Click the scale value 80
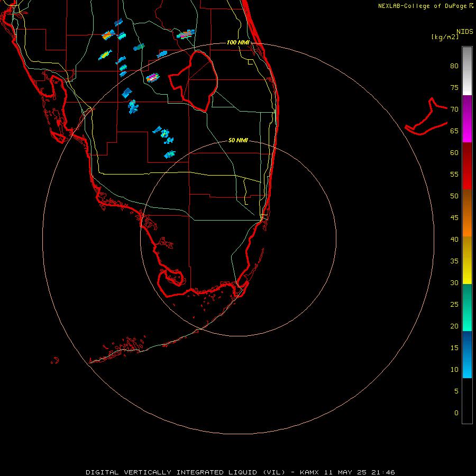476x476 pixels. pyautogui.click(x=454, y=66)
